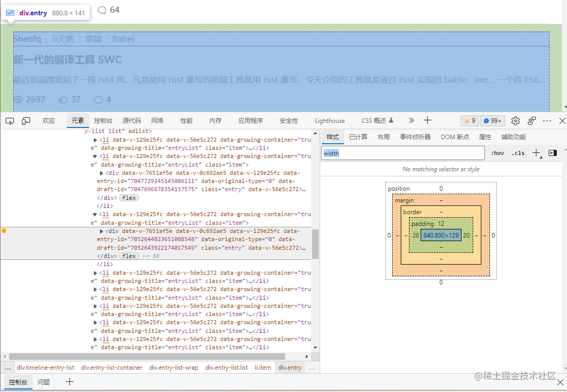Screen dimensions: 567x392
Task: Toggle flex badge on selected div entry
Action: click(x=128, y=256)
